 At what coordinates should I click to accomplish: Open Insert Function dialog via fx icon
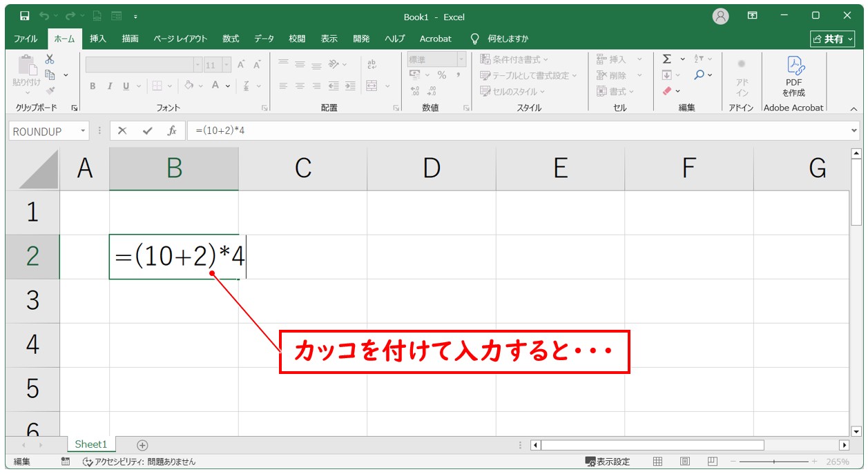172,131
